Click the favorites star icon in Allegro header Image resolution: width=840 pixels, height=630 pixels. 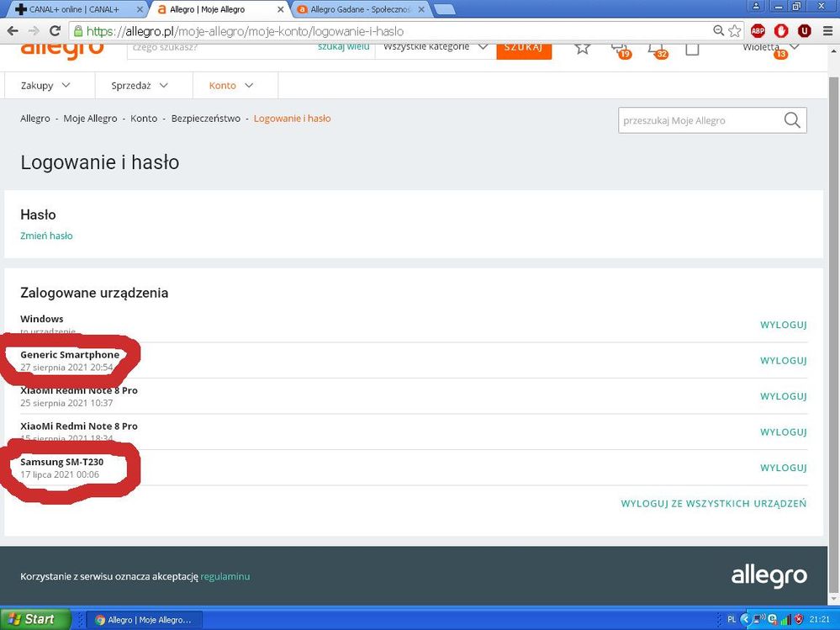582,48
